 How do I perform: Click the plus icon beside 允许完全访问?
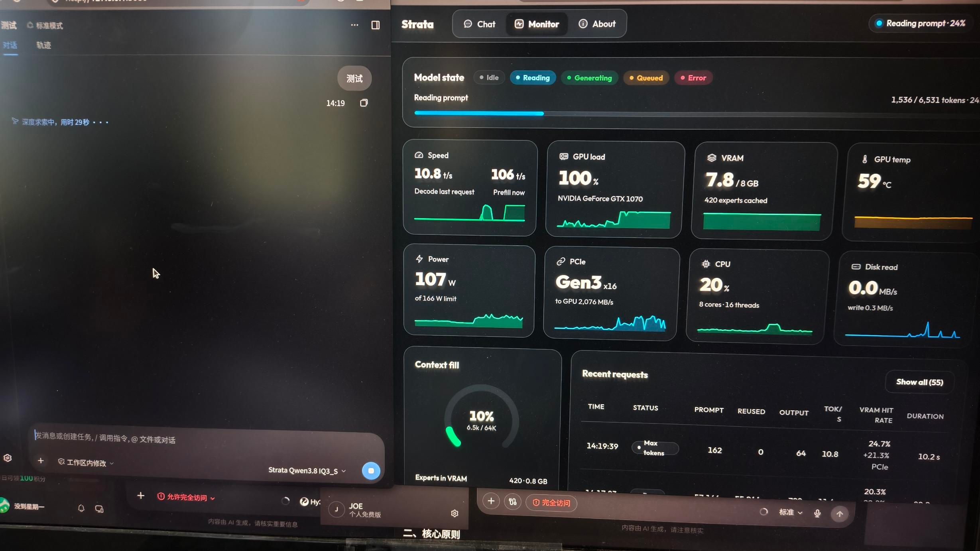point(140,496)
